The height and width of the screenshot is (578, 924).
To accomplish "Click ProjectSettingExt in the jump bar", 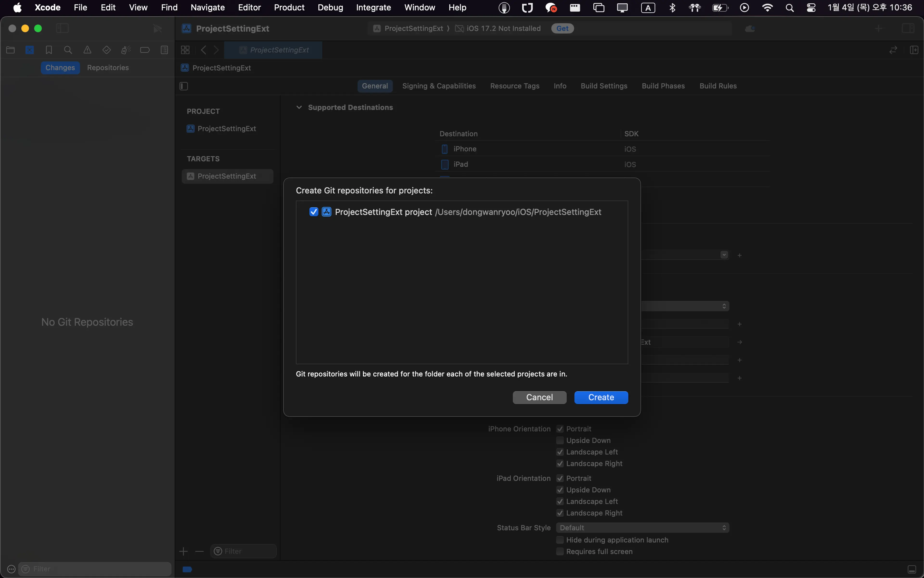I will 217,68.
